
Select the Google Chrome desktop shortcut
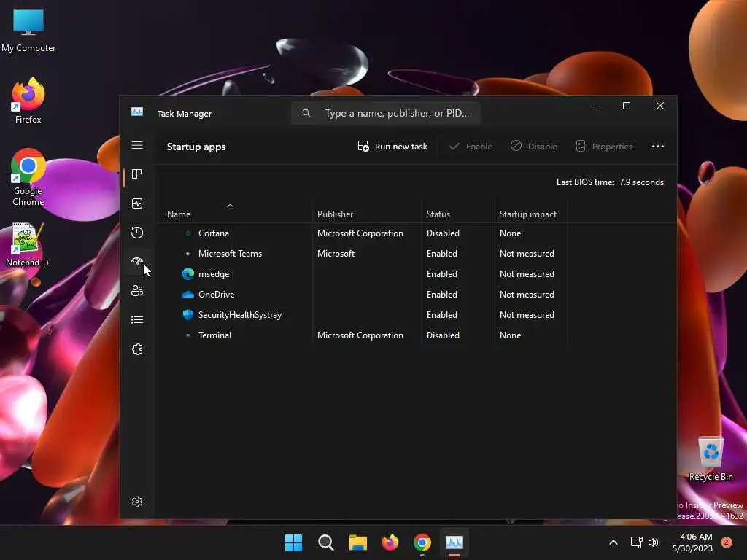click(28, 177)
